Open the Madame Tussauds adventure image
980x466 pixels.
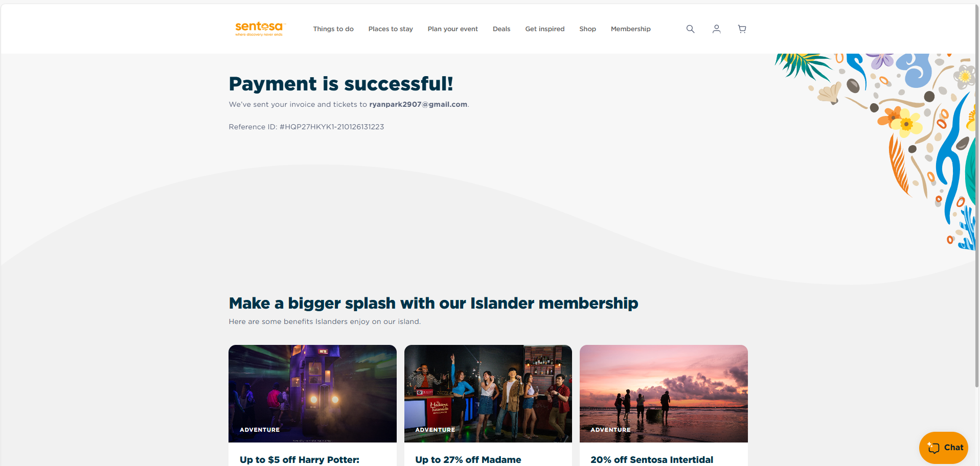488,393
